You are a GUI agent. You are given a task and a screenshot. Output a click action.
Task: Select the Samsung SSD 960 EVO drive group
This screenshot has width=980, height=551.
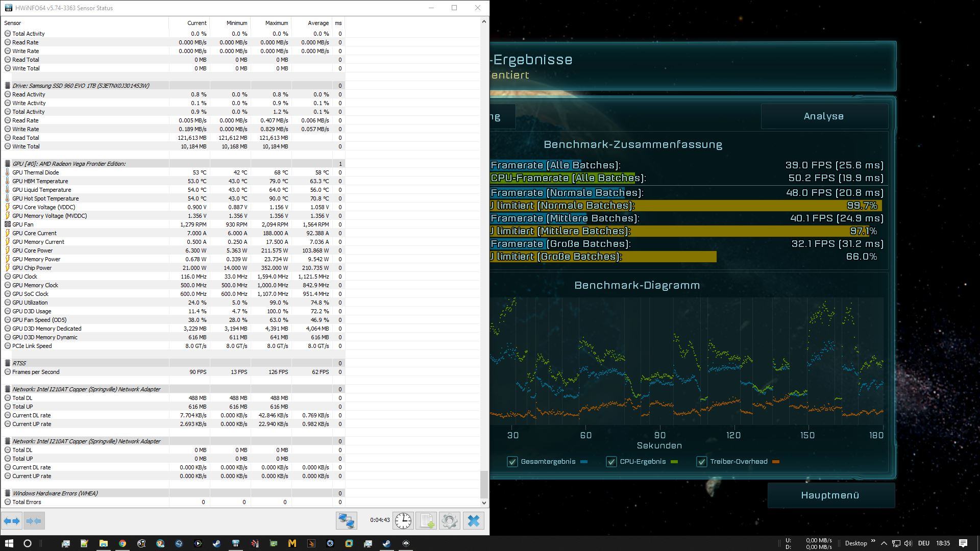(x=174, y=86)
